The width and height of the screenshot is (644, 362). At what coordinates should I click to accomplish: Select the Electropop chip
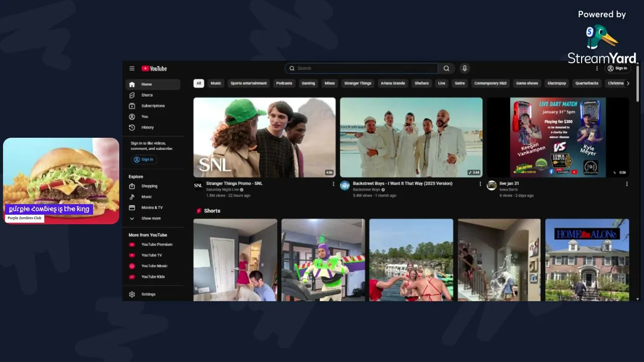click(557, 83)
